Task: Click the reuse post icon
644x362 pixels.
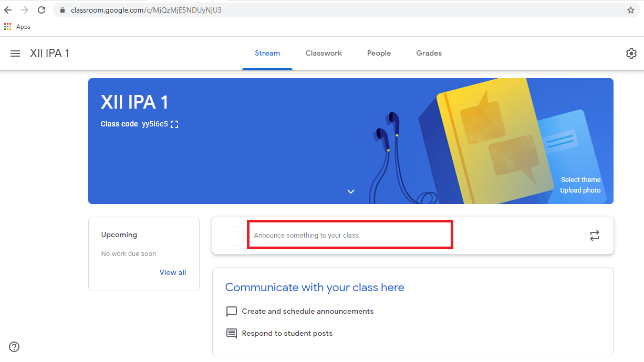Action: (594, 236)
